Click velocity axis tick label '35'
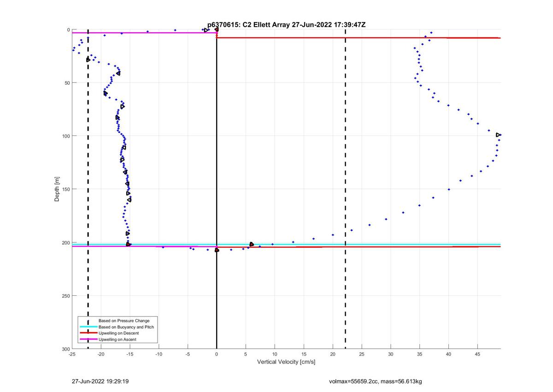 (420, 354)
